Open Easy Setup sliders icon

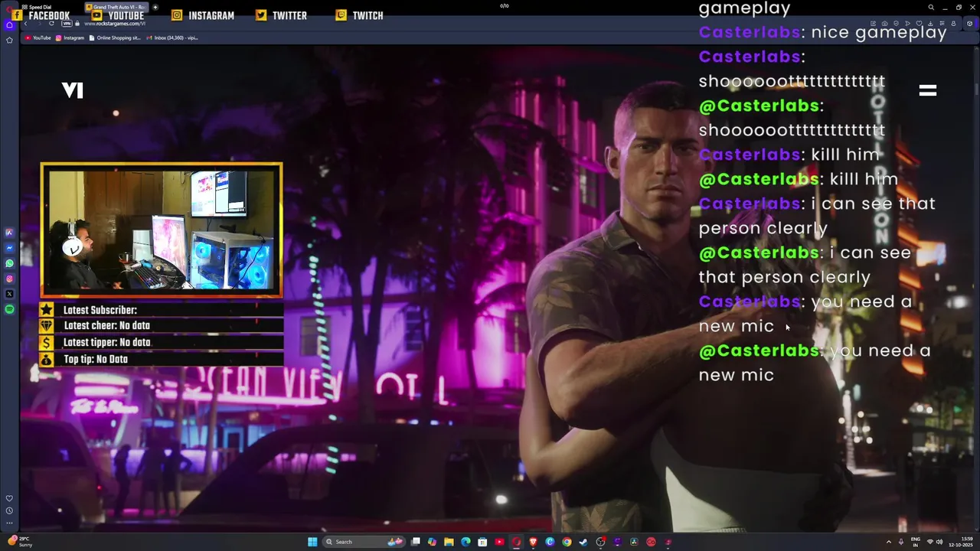[942, 23]
